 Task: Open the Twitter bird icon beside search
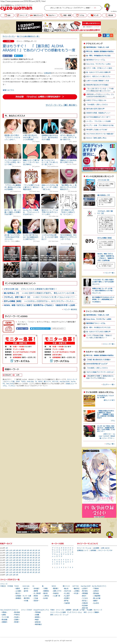tap(108, 35)
